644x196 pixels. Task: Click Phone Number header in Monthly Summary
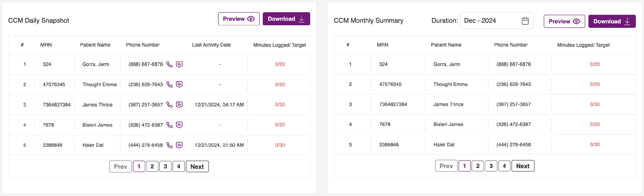tap(511, 45)
